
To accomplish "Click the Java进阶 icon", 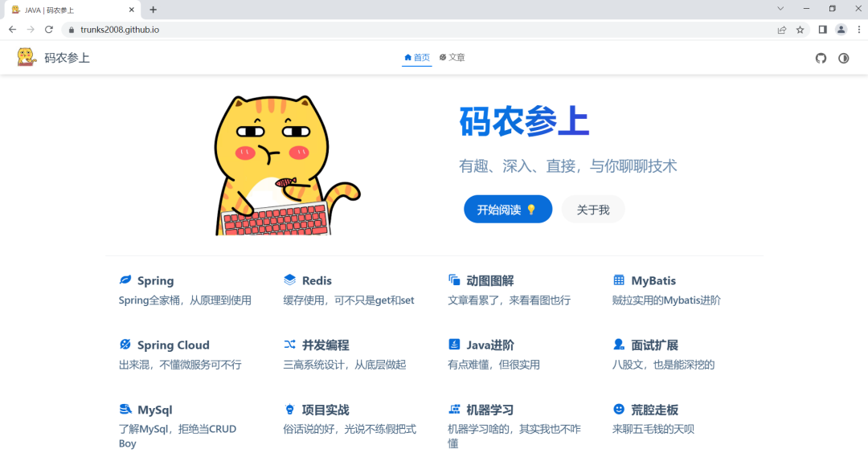I will 454,344.
